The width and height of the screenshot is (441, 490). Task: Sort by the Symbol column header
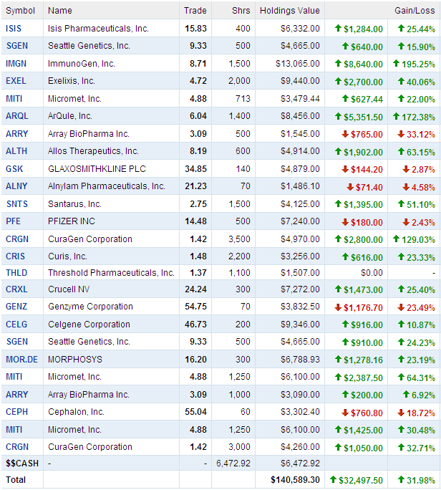[20, 11]
